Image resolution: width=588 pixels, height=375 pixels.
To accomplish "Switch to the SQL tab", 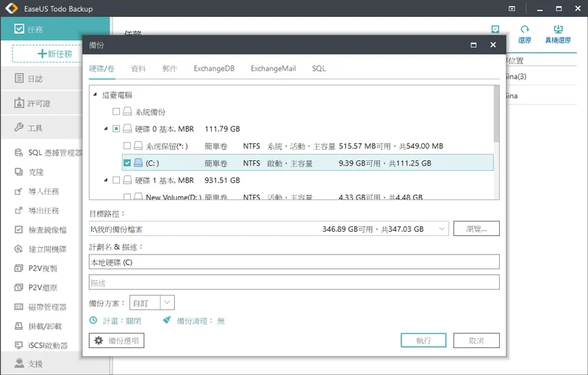I will pos(319,68).
